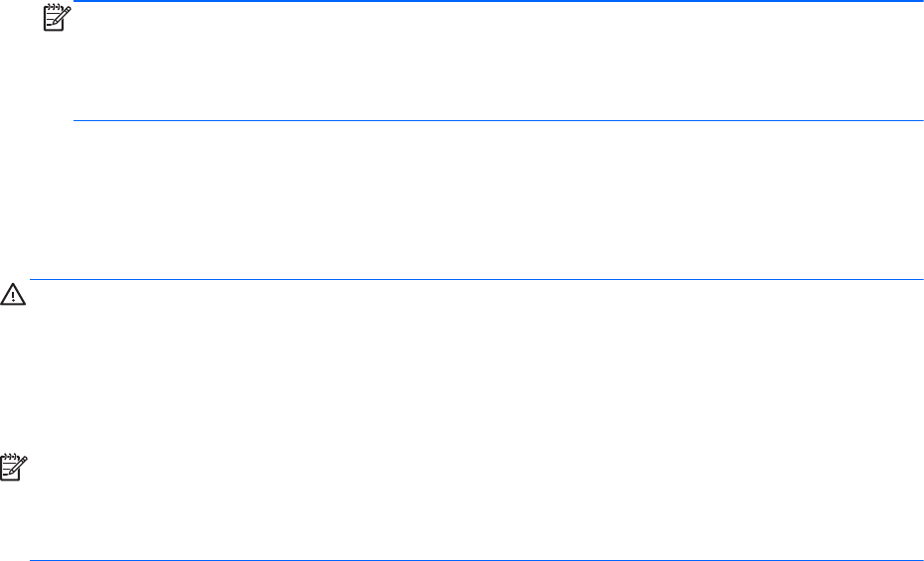Click the blank area right of the caution triangle
Screen dimensions: 924x561
click(x=477, y=338)
